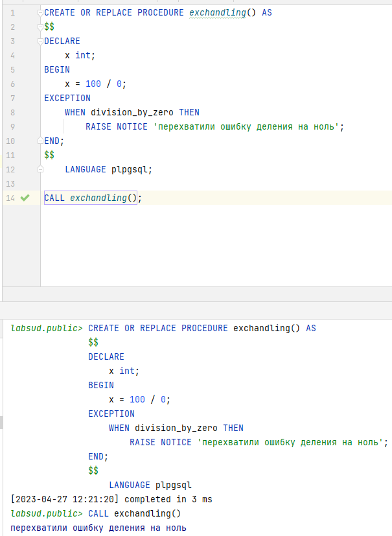Click END; on editor line 10
392x536 pixels.
(54, 141)
